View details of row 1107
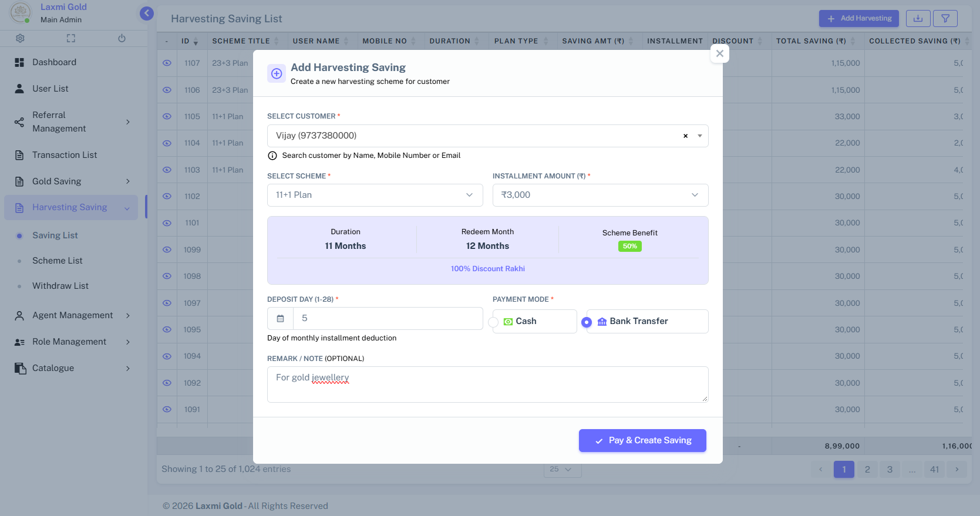The image size is (980, 516). tap(167, 63)
